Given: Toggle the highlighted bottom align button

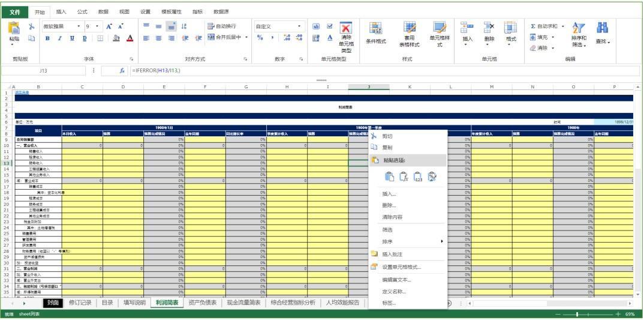Looking at the screenshot, I should tap(171, 26).
